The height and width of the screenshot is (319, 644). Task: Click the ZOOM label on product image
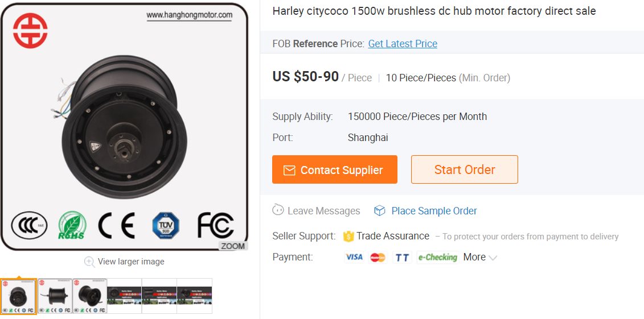pos(233,246)
